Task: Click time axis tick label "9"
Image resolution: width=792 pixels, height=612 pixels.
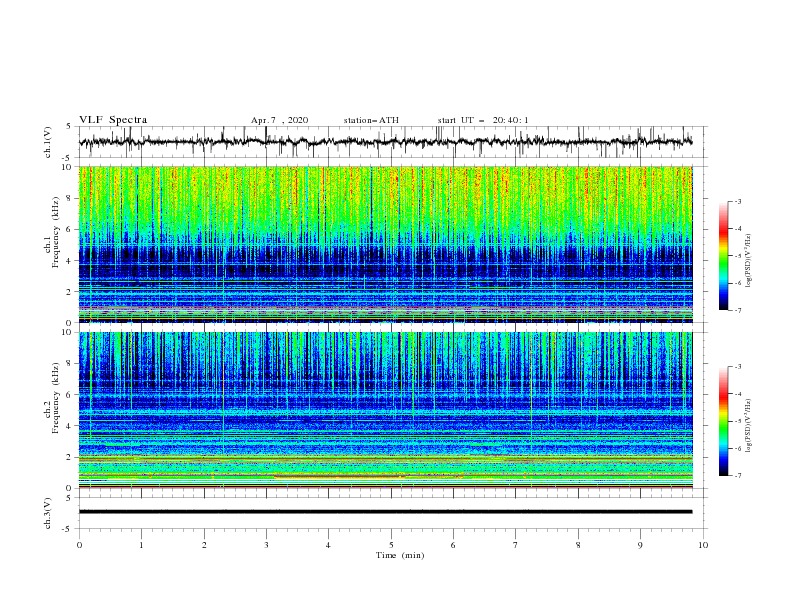Action: click(x=640, y=545)
